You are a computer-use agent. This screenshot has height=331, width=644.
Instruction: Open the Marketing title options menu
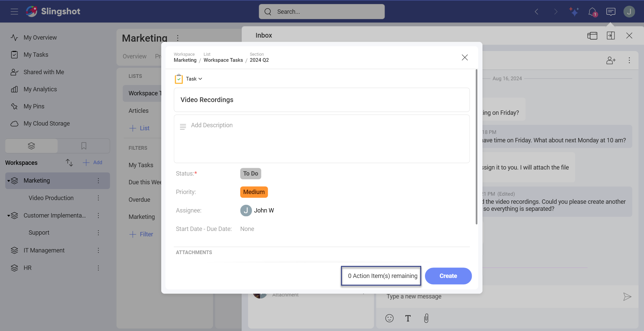point(178,38)
